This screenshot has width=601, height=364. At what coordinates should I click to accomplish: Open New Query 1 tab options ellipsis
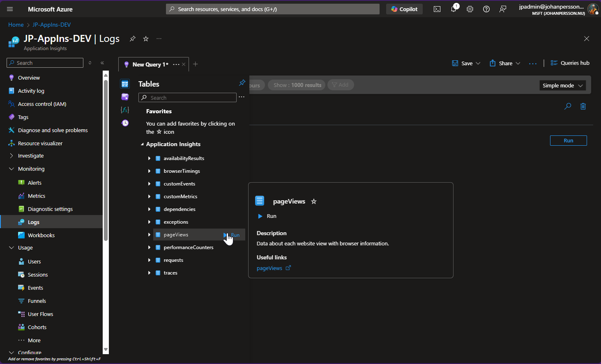176,64
